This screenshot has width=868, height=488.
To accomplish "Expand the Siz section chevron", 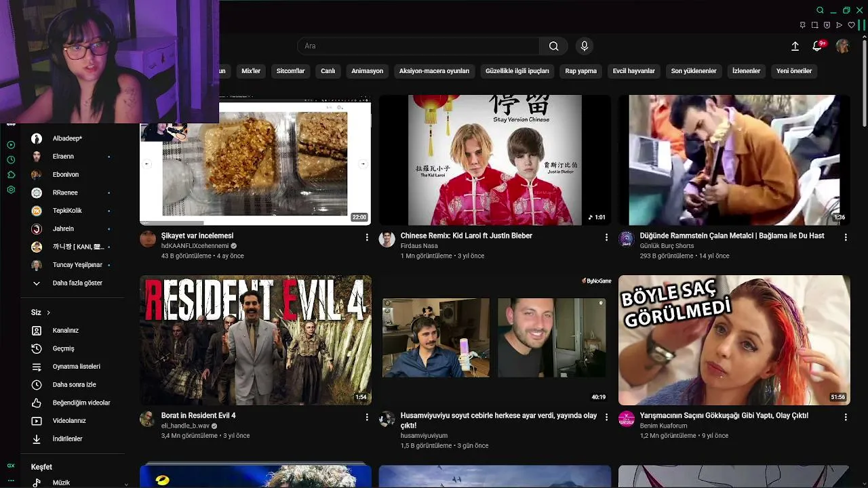I will pos(49,312).
